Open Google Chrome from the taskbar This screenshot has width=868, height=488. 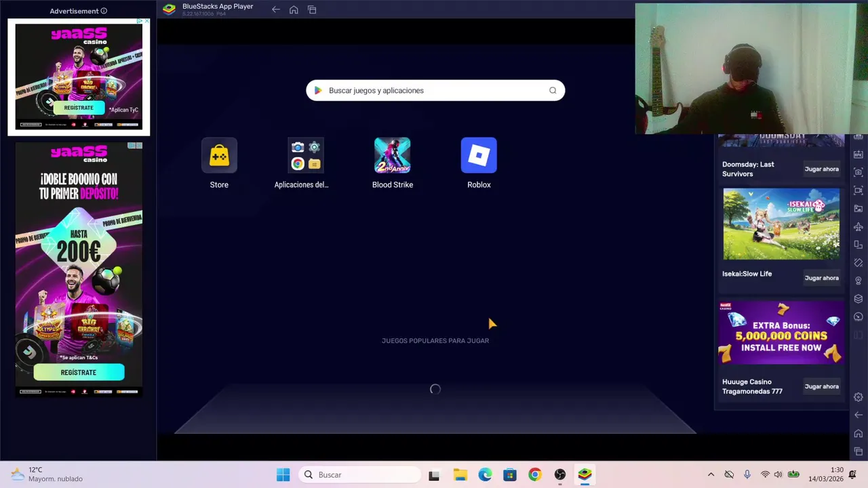click(535, 474)
